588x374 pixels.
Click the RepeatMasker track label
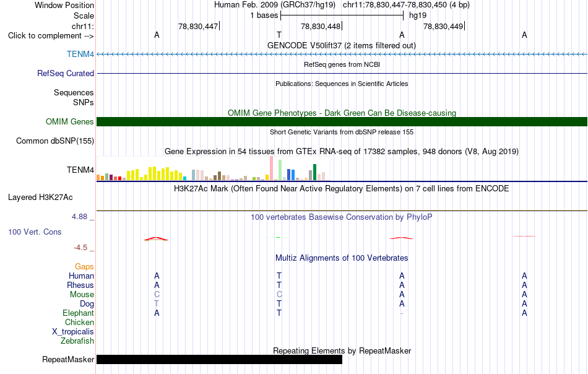pos(68,359)
